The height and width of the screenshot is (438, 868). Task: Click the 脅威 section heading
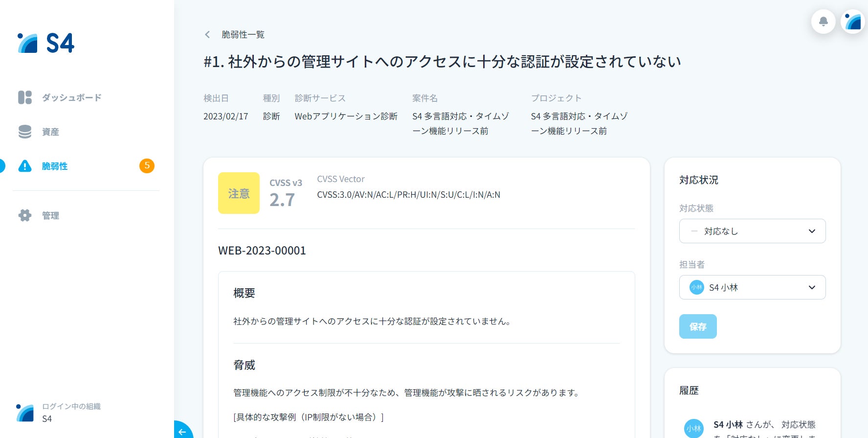point(244,365)
